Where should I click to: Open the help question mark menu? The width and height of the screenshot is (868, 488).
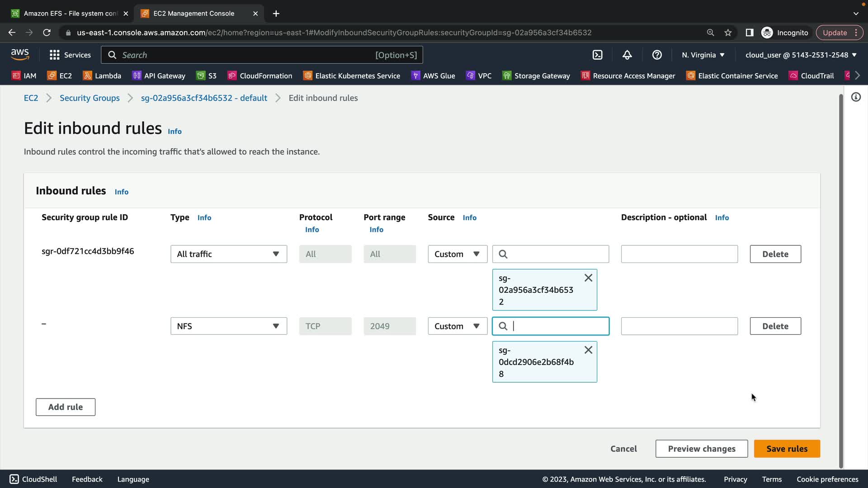657,55
